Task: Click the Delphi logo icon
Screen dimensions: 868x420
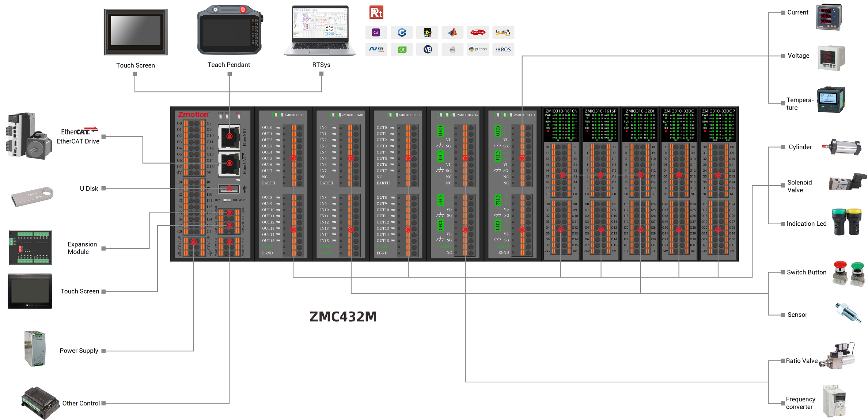Action: 478,33
